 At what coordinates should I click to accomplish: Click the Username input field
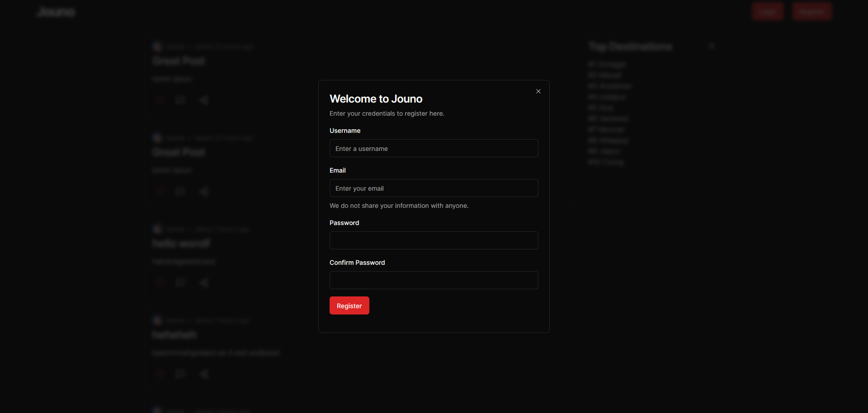pos(434,148)
